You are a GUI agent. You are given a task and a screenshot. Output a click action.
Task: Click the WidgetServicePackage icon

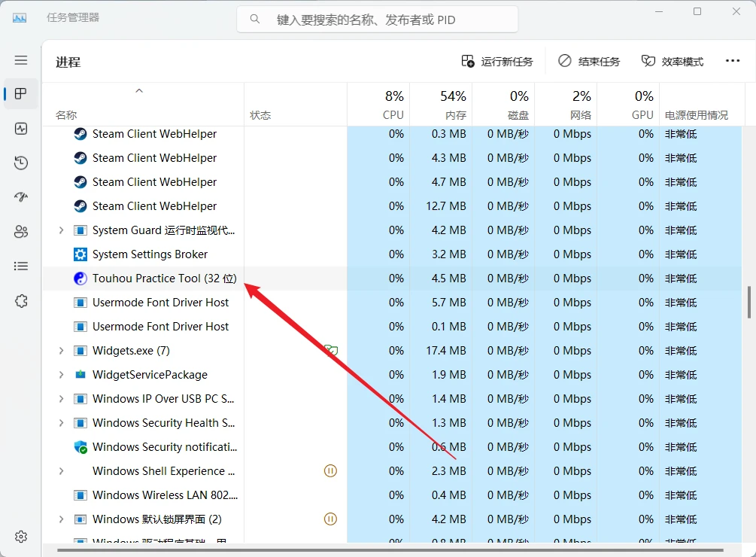tap(80, 375)
